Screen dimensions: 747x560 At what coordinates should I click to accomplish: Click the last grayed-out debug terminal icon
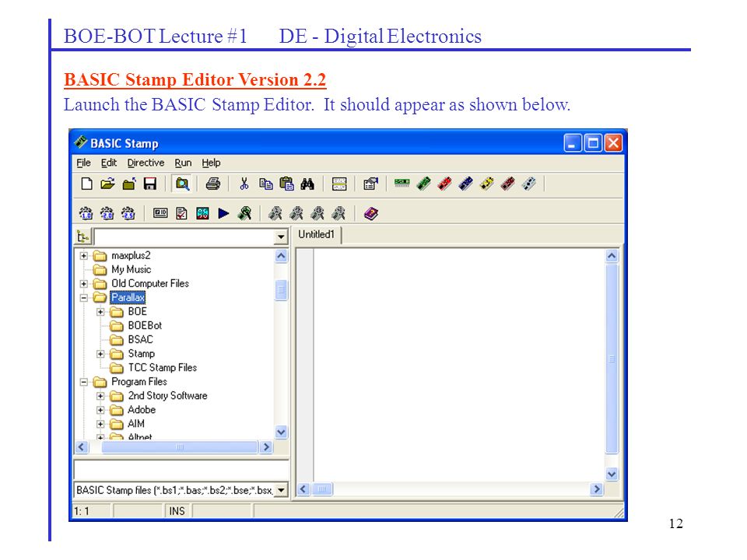click(x=338, y=213)
